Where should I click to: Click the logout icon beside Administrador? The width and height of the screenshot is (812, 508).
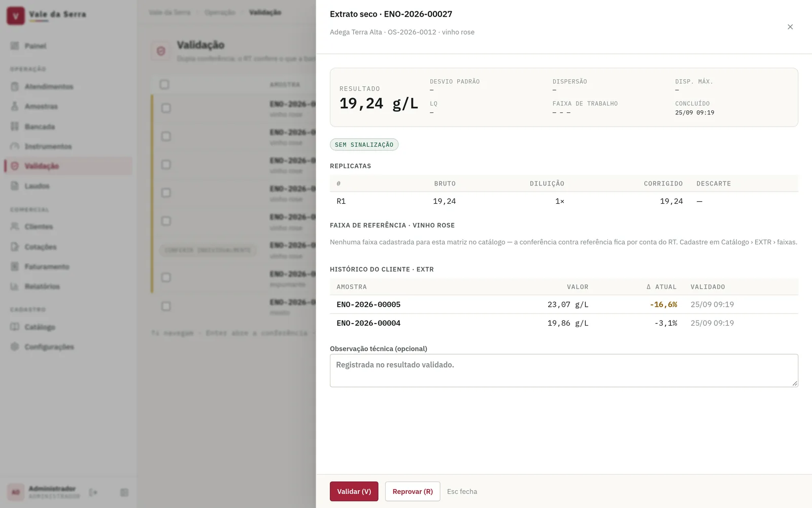click(93, 492)
